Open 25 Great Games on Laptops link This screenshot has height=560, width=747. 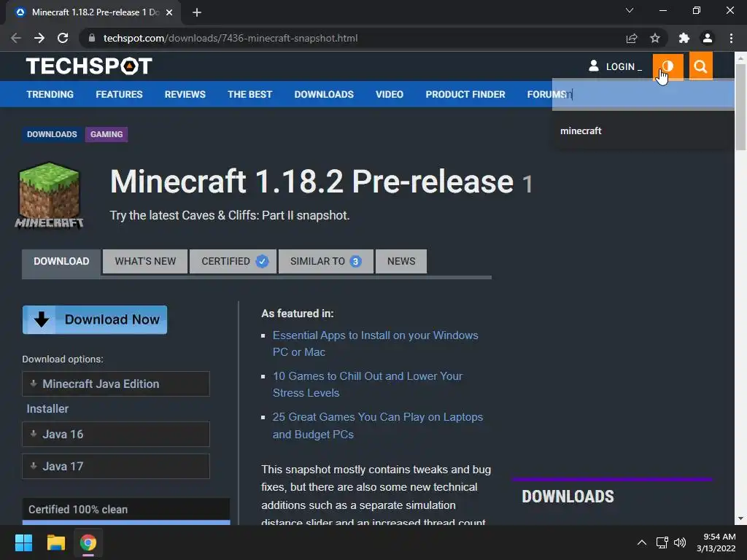click(377, 425)
